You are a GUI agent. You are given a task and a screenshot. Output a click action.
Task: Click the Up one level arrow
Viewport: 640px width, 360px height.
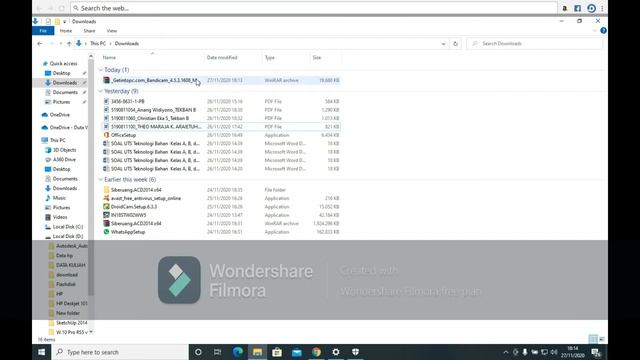pos(69,43)
